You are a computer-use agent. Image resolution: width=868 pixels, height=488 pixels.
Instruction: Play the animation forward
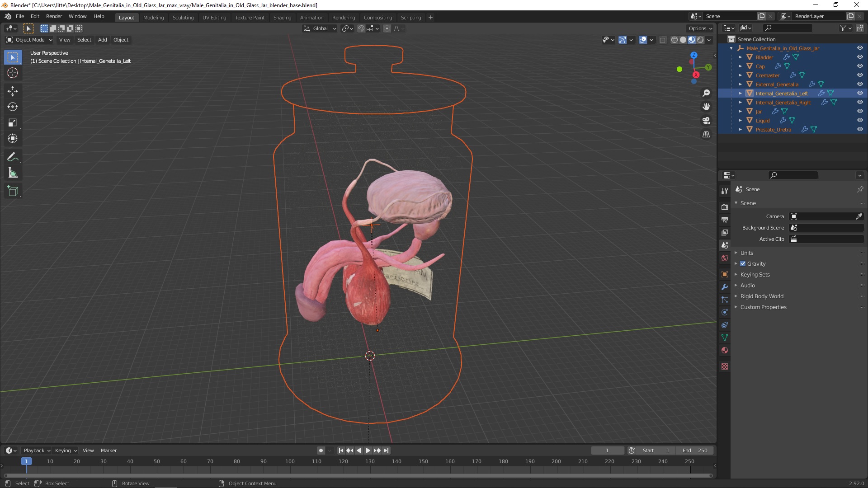pyautogui.click(x=368, y=450)
